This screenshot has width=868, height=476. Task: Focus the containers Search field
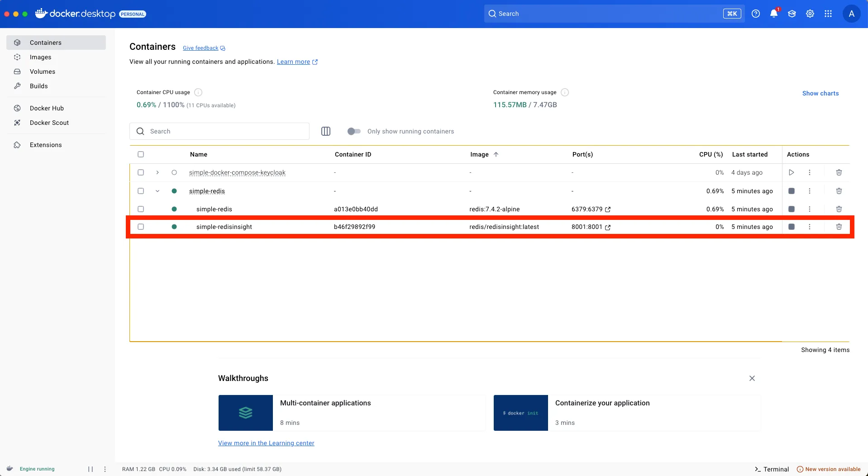coord(219,131)
